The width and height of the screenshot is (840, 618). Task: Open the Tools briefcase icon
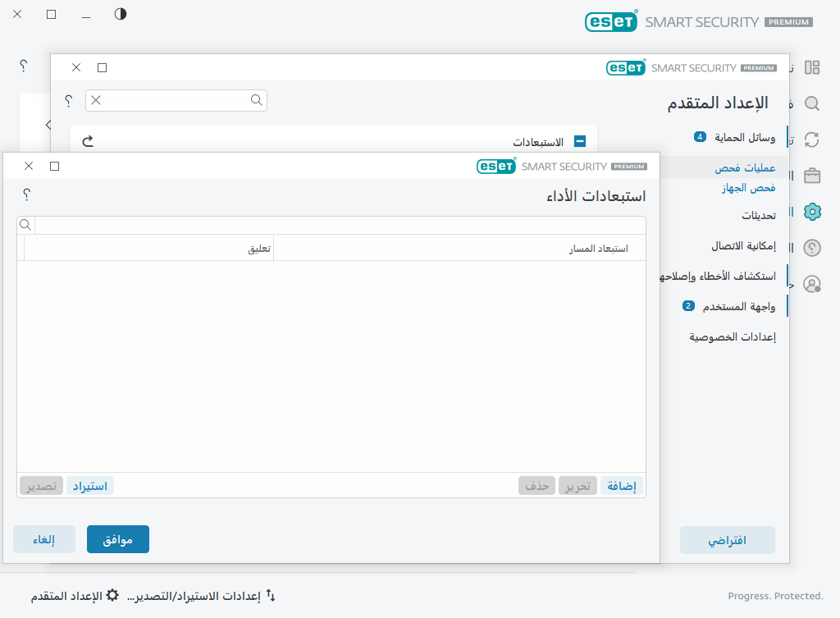(811, 176)
